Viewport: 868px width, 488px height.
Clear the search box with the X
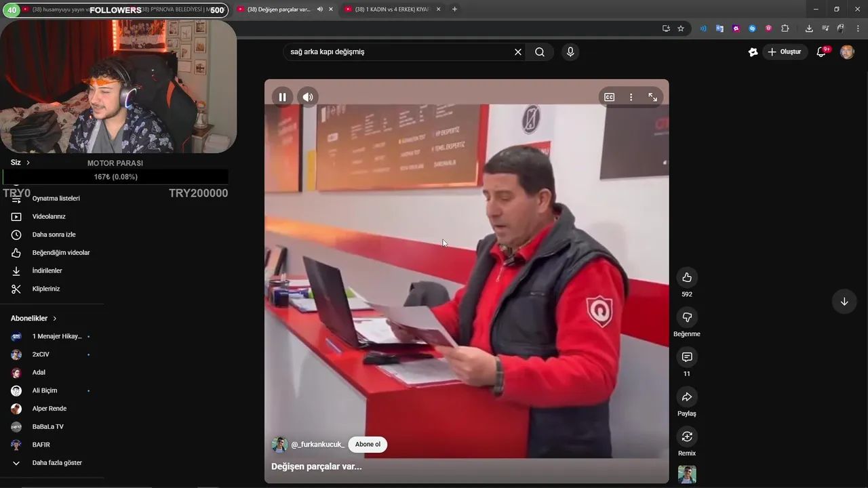(x=518, y=52)
